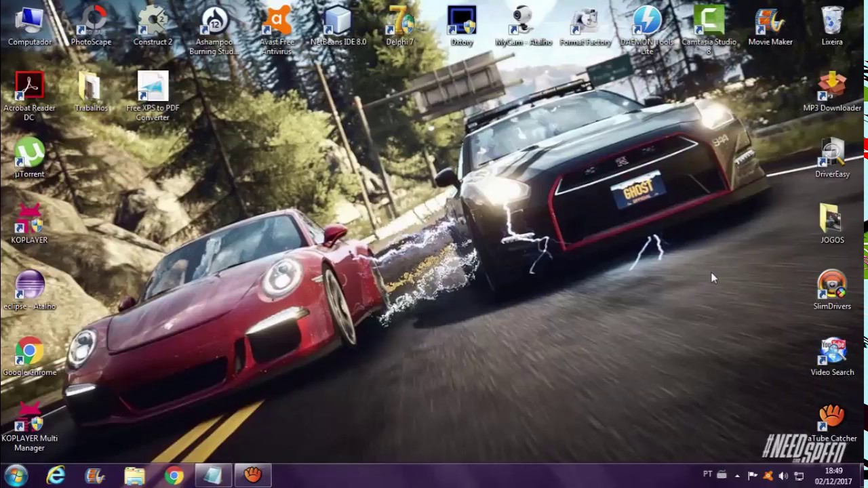Image resolution: width=868 pixels, height=488 pixels.
Task: Open the MyCam - Atalho shortcut
Action: [x=524, y=26]
